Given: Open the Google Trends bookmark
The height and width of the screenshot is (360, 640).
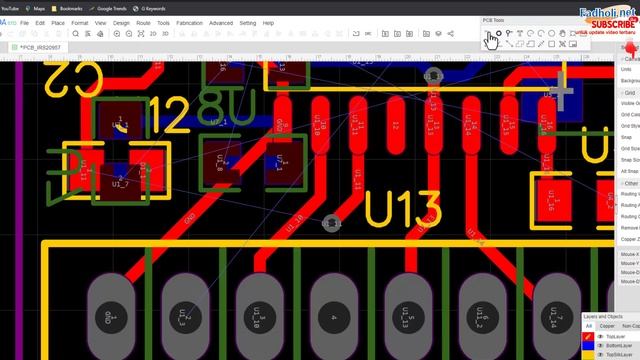Looking at the screenshot, I should (108, 8).
